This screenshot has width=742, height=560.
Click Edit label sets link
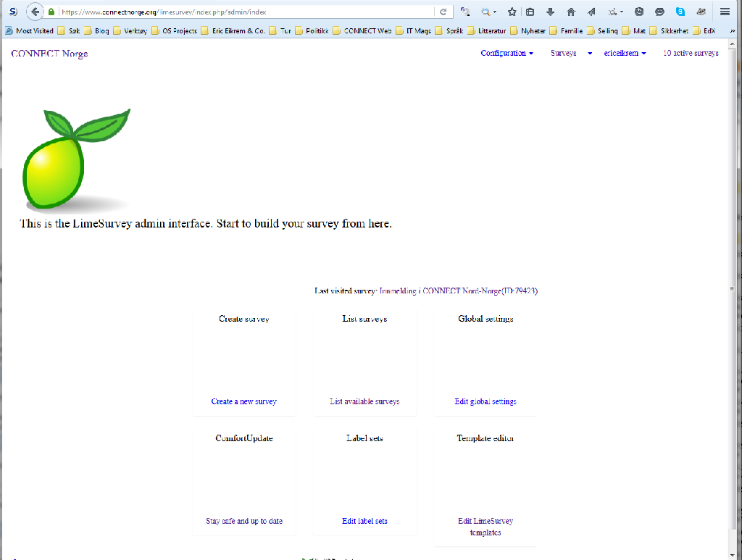tap(364, 521)
